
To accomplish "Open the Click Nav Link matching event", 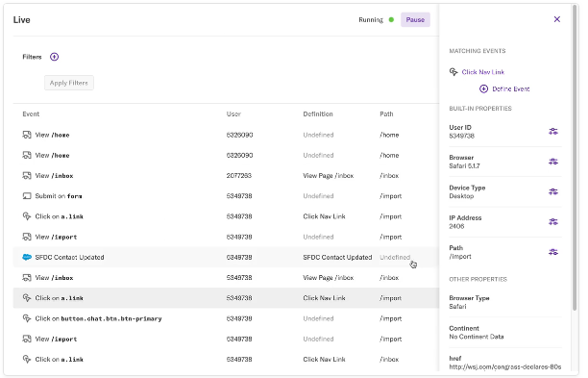I will pyautogui.click(x=483, y=72).
